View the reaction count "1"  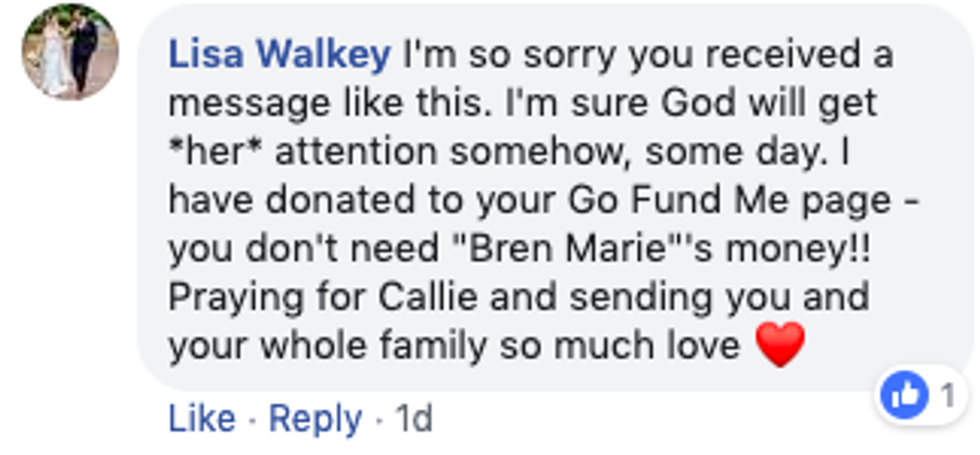[946, 397]
